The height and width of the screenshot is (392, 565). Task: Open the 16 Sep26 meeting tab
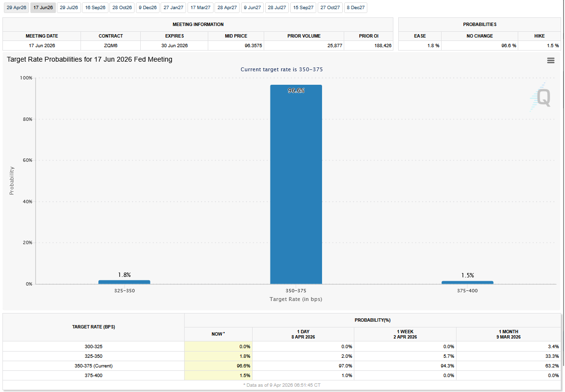(x=95, y=8)
